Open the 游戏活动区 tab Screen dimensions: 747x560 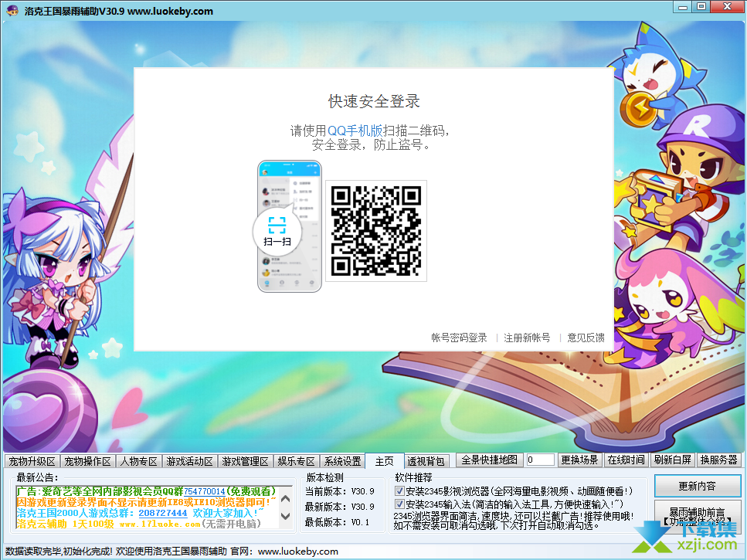pos(189,461)
